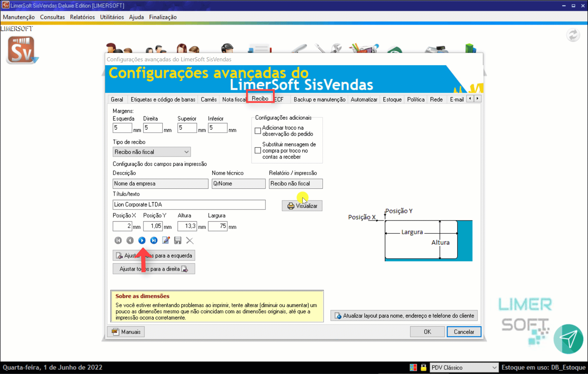Click the paper airplane send icon
The height and width of the screenshot is (374, 588).
[568, 339]
